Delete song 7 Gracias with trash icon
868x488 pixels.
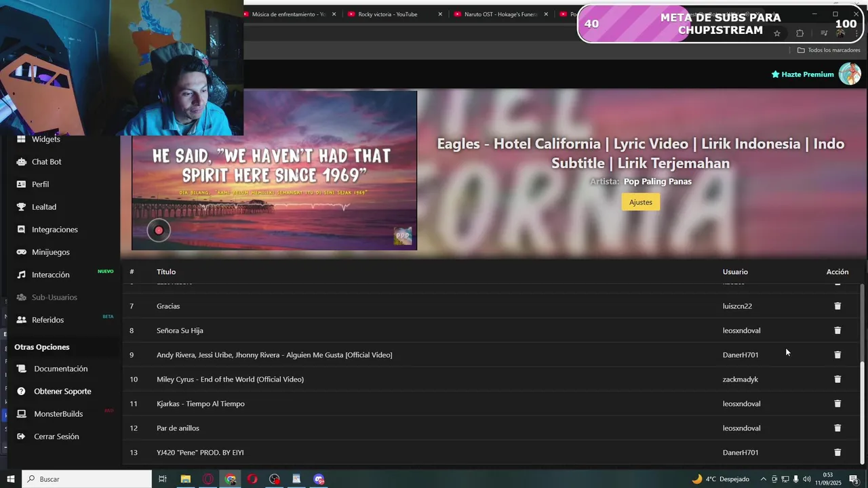point(837,306)
